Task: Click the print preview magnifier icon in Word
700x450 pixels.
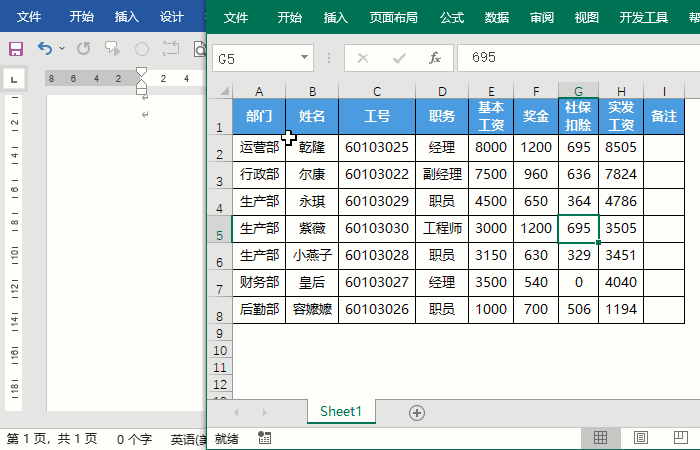Action: pos(200,49)
